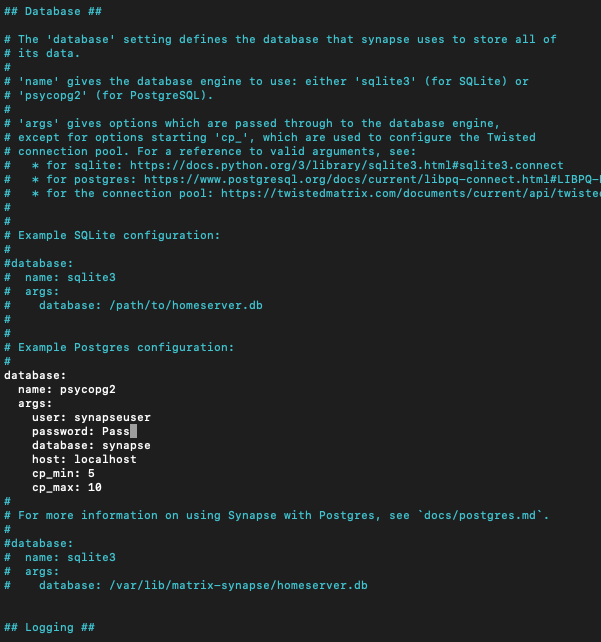The width and height of the screenshot is (601, 642).
Task: Click the cp_max value 10
Action: (x=95, y=487)
